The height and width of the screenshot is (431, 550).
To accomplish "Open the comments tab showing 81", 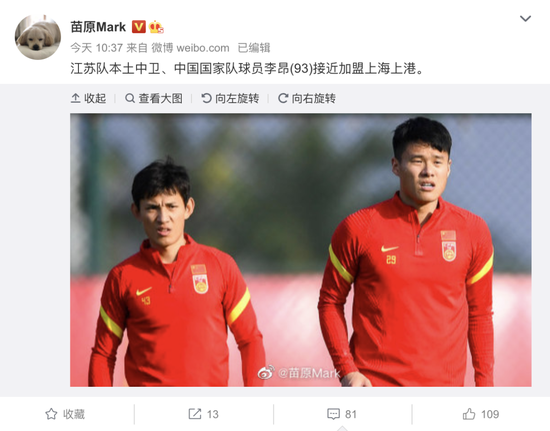I will point(342,414).
